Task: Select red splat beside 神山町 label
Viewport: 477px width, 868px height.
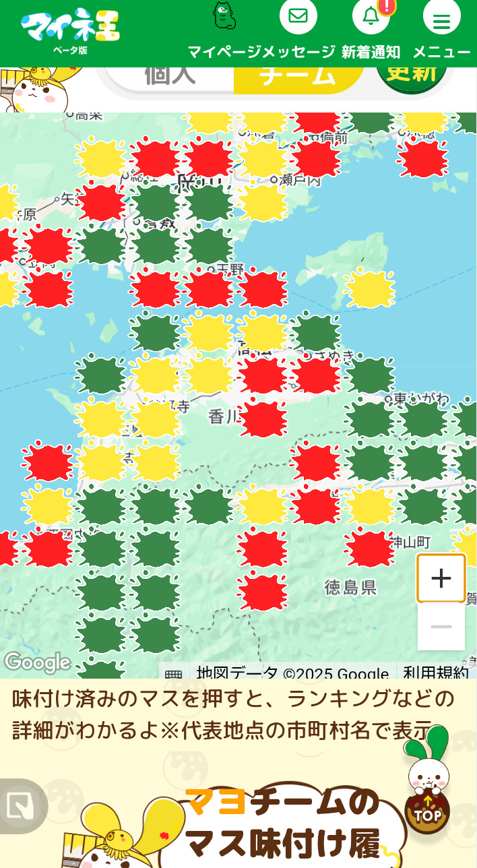Action: tap(369, 548)
